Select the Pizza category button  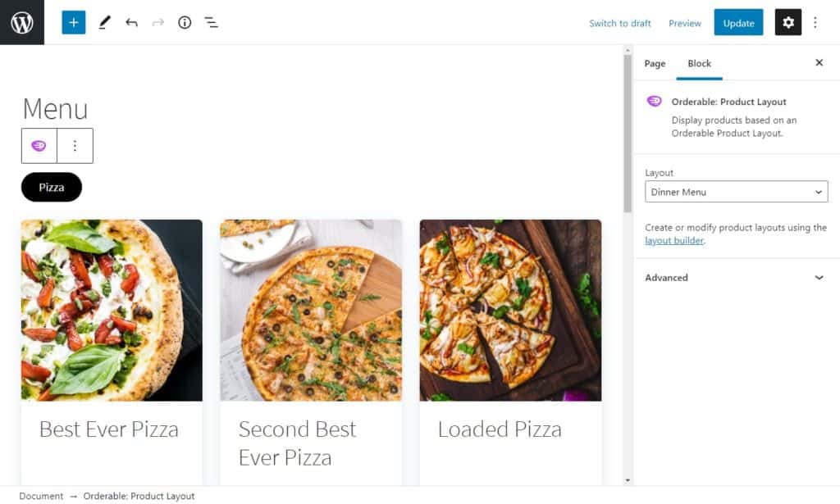[51, 187]
